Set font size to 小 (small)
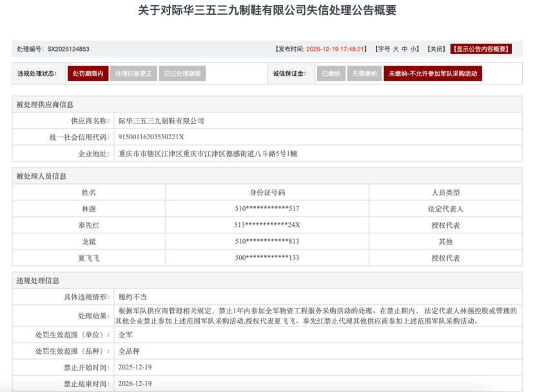The image size is (535, 392). click(413, 49)
